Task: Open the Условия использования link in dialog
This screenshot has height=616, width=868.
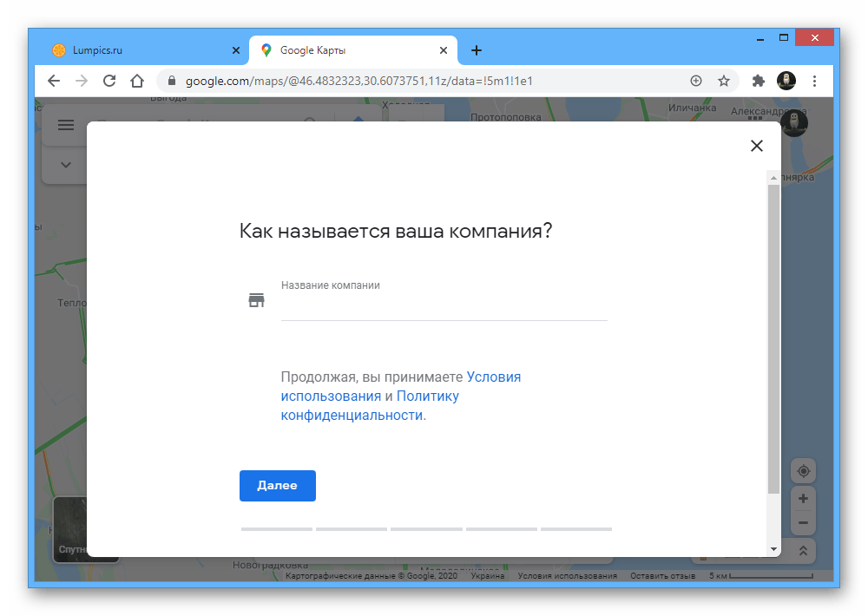Action: click(x=401, y=386)
